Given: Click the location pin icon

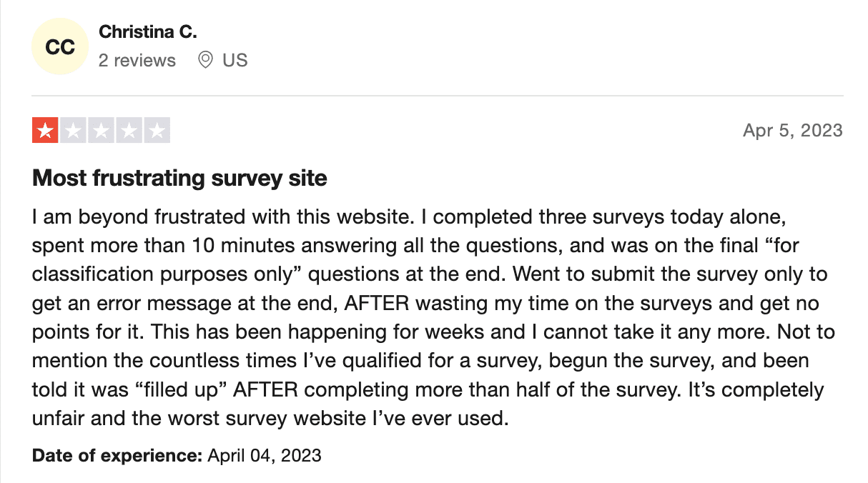Looking at the screenshot, I should pos(205,60).
